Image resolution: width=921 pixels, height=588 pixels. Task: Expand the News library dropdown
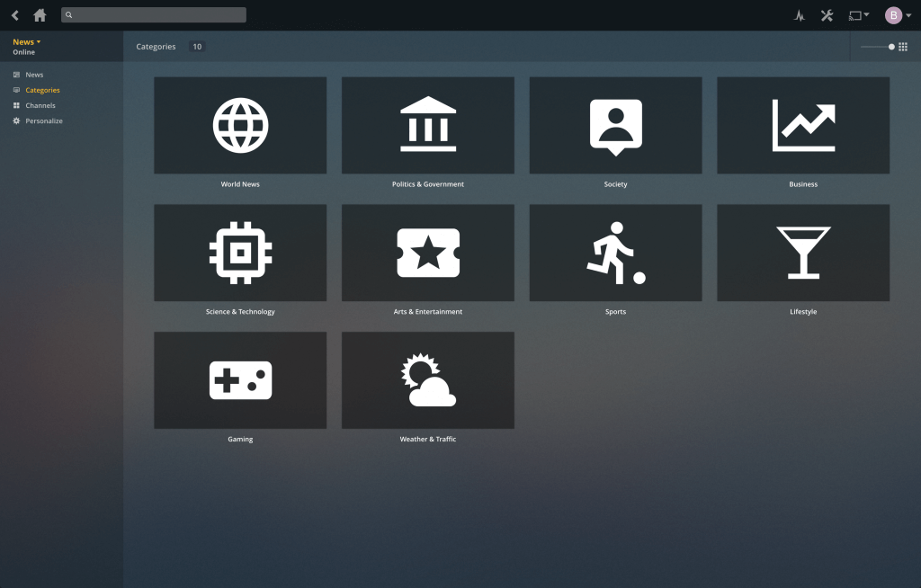(x=26, y=42)
